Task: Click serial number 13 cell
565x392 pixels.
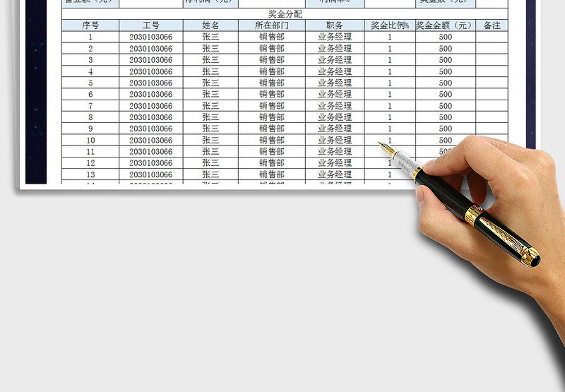Action: (90, 174)
